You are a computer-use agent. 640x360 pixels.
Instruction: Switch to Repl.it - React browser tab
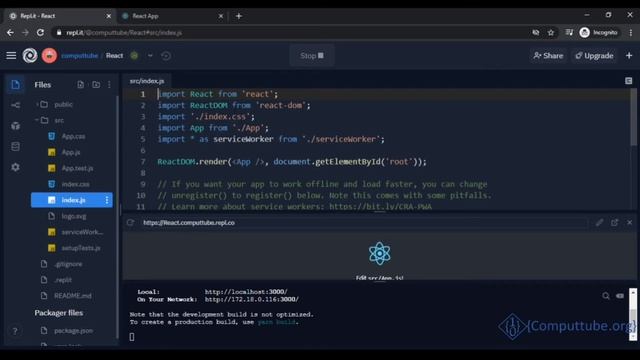[60, 16]
